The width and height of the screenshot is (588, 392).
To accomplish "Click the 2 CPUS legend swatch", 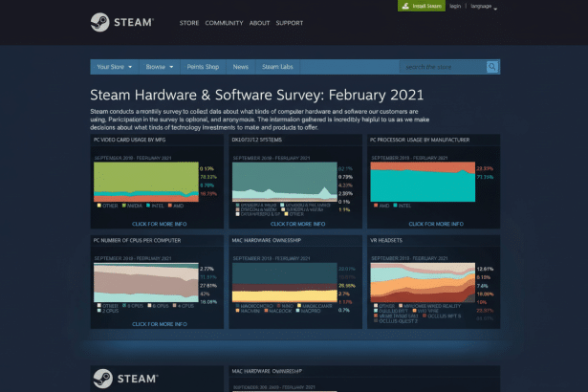I will [x=99, y=311].
